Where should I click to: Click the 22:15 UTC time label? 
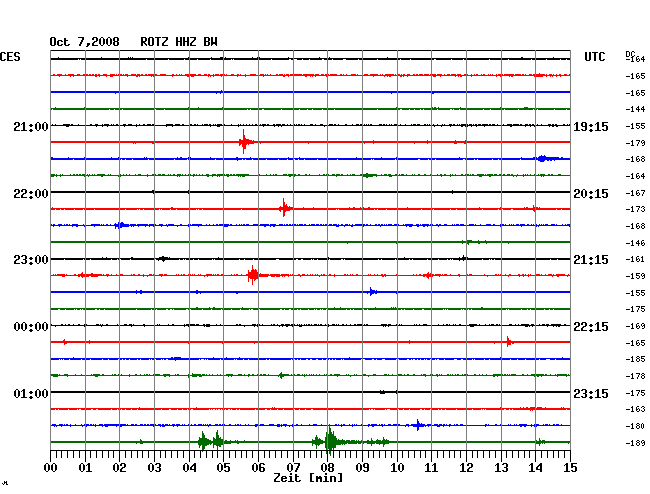(x=591, y=327)
